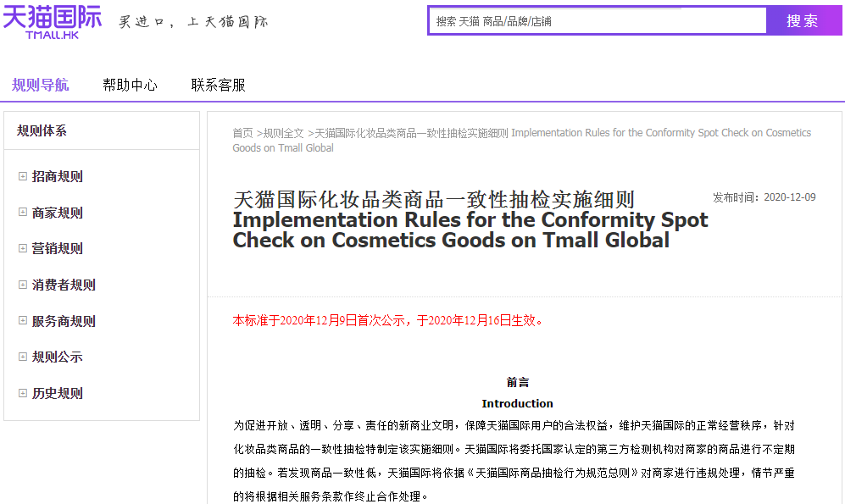Click the Introduction heading
845x504 pixels.
(517, 403)
